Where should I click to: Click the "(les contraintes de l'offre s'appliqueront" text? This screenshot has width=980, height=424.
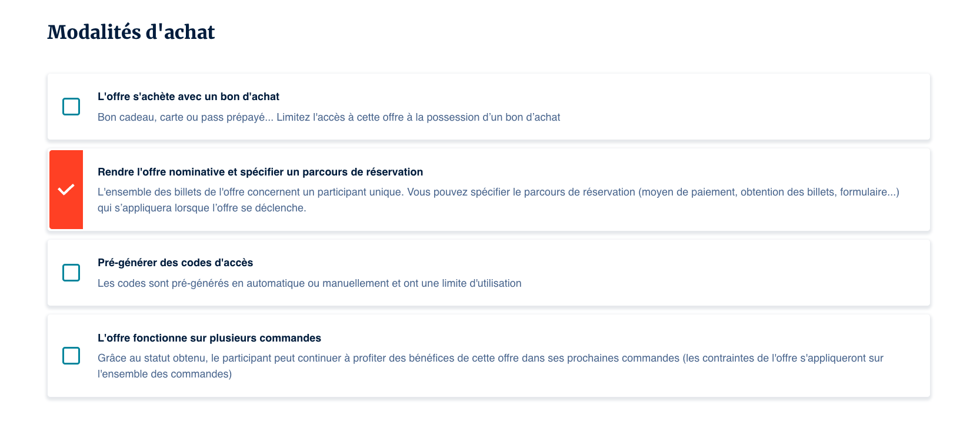click(782, 358)
